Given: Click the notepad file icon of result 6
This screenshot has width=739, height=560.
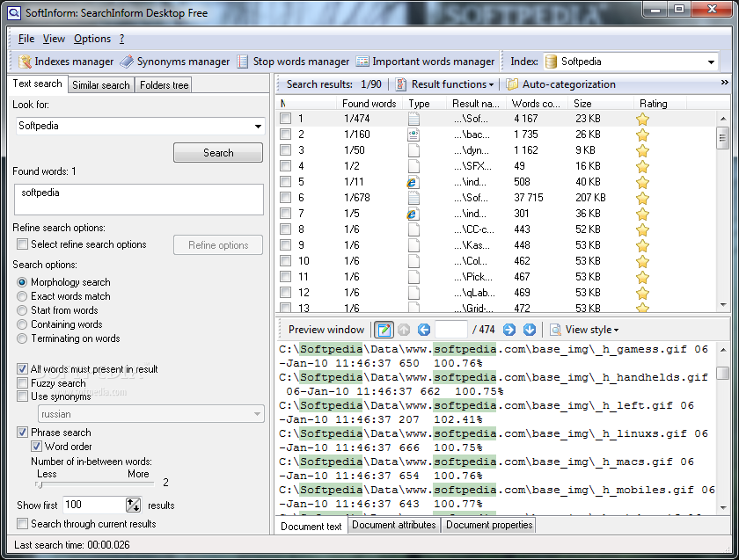Looking at the screenshot, I should (x=413, y=198).
